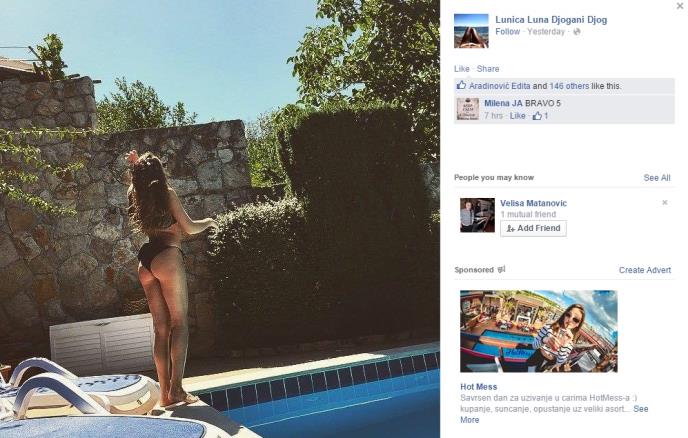This screenshot has width=688, height=438.
Task: Click the globe privacy icon
Action: tap(577, 32)
